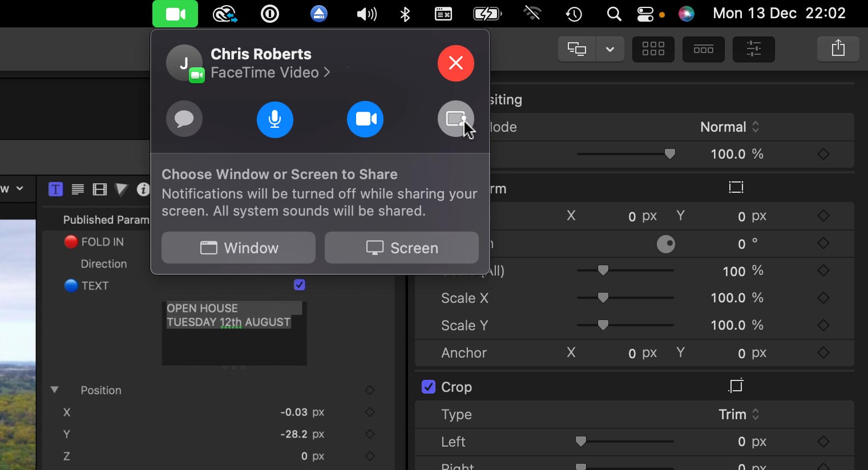
Task: End the FaceTime call with red X
Action: (x=455, y=63)
